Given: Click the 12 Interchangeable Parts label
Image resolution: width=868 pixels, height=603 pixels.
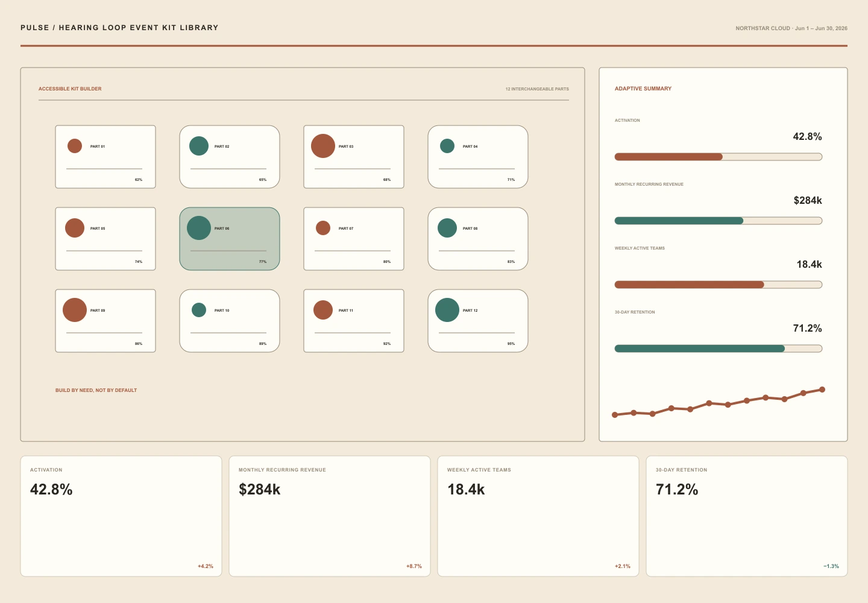Looking at the screenshot, I should coord(537,89).
